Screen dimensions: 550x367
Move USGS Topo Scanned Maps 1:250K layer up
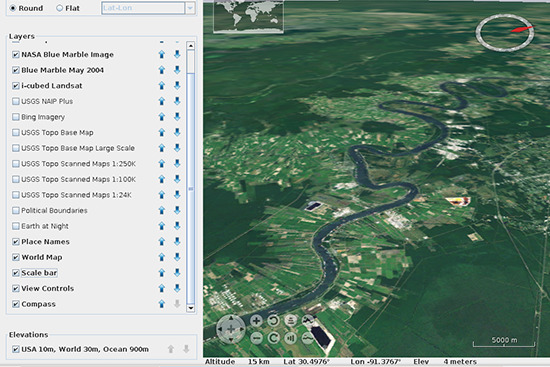(x=162, y=164)
